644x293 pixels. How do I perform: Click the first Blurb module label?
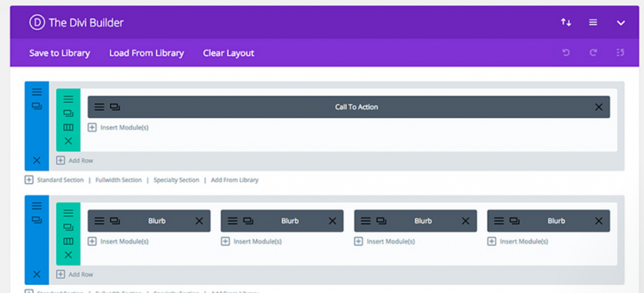(x=157, y=221)
